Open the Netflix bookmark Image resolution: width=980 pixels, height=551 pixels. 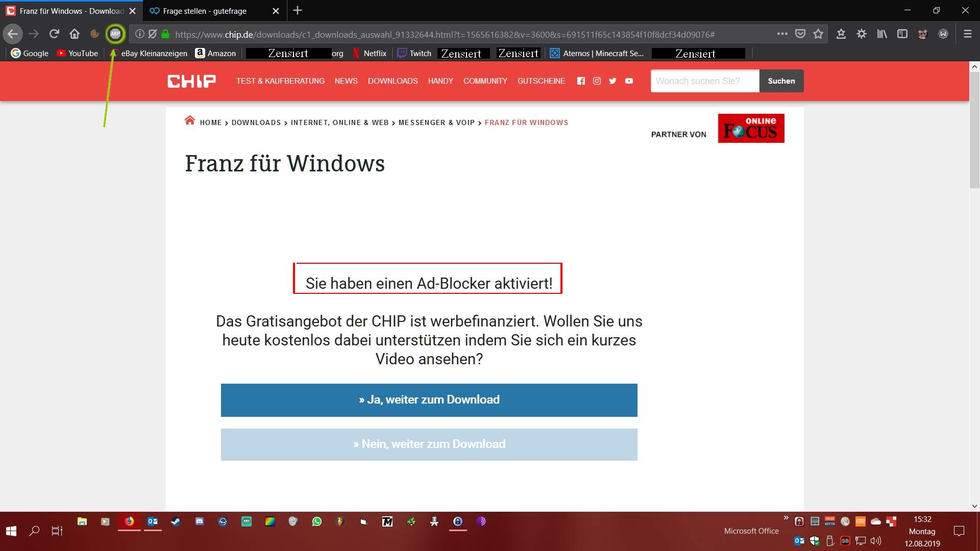(x=370, y=53)
